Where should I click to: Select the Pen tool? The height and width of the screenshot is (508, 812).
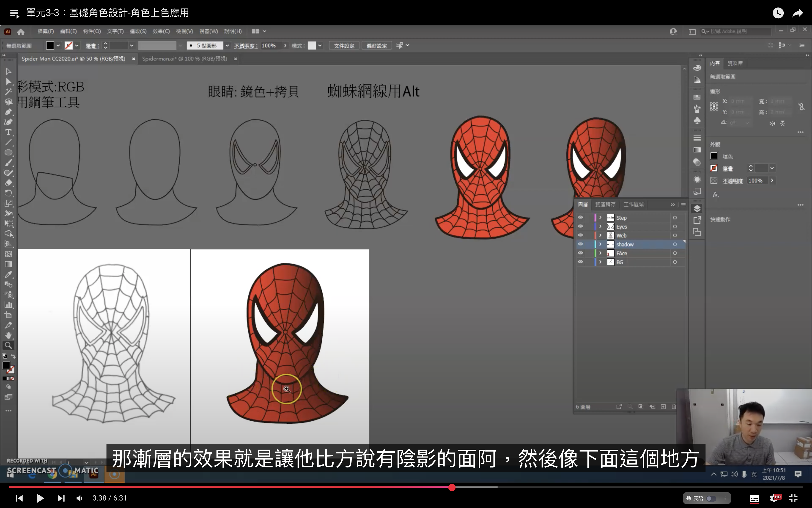[x=8, y=112]
